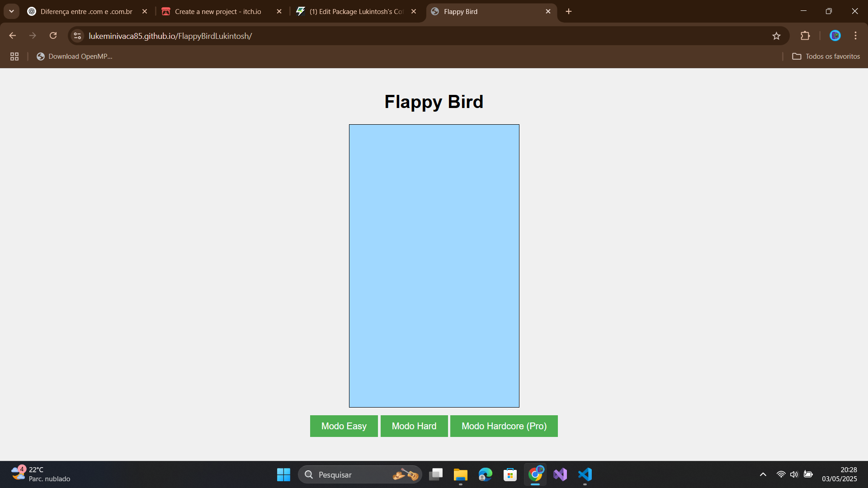Minimize the Chrome window
This screenshot has height=488, width=868.
pos(803,11)
